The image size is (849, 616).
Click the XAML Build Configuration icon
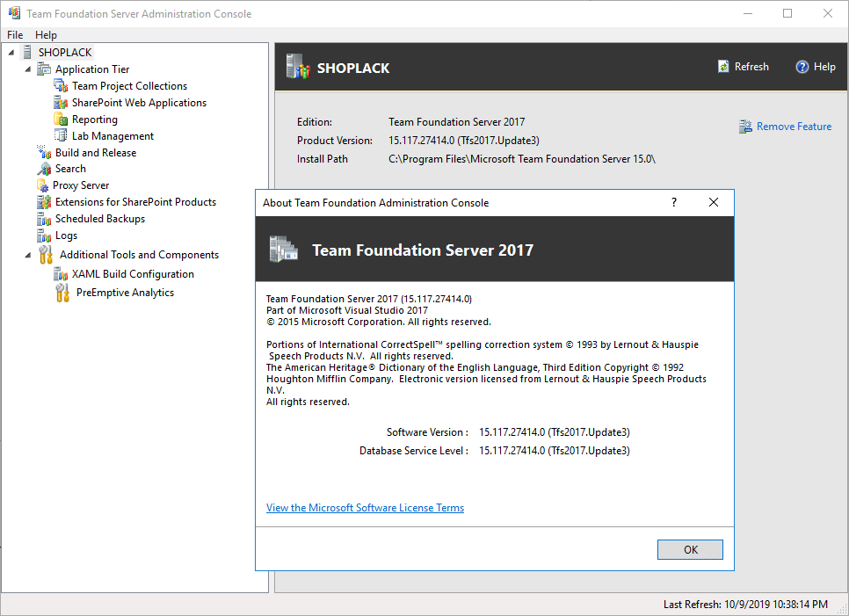click(x=61, y=274)
